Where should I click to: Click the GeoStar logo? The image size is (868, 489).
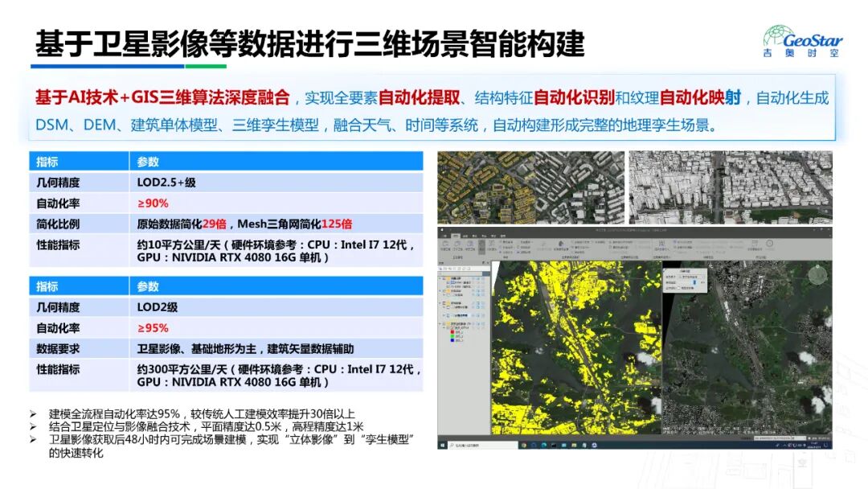pyautogui.click(x=803, y=42)
